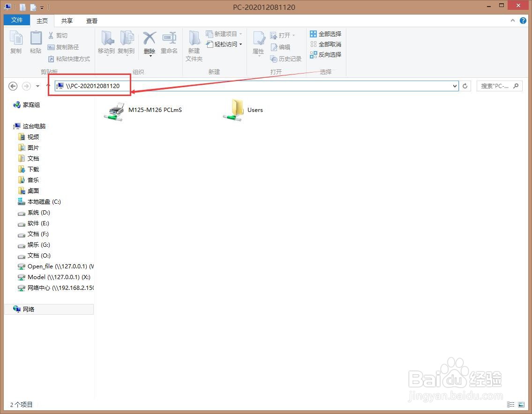The height and width of the screenshot is (414, 532).
Task: Click the address bar path field
Action: pyautogui.click(x=256, y=86)
